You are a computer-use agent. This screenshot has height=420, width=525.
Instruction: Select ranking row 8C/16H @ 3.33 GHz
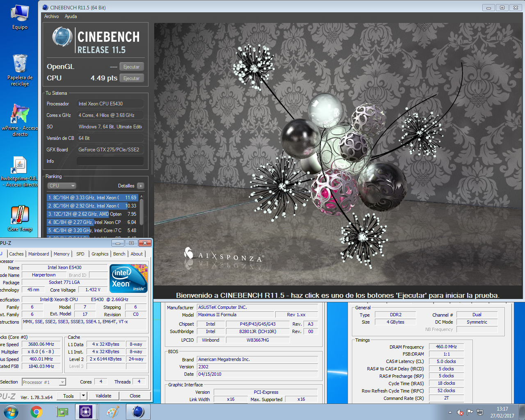[x=92, y=198]
